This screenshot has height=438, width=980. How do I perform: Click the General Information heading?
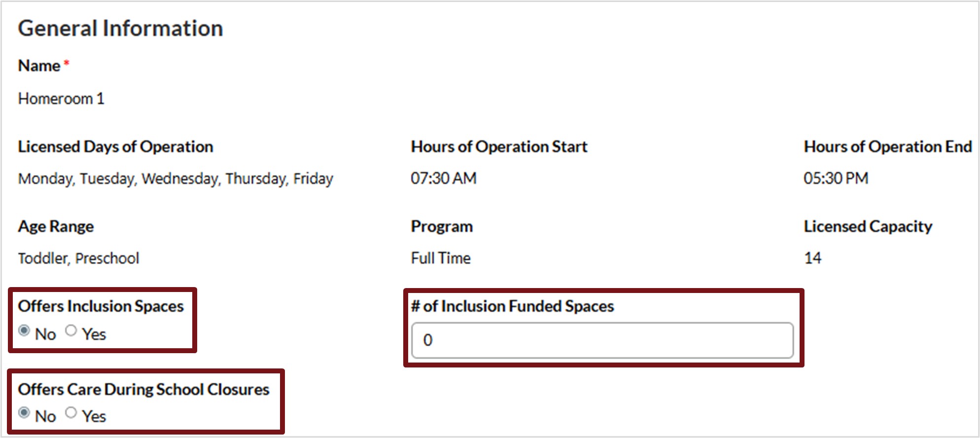point(120,29)
